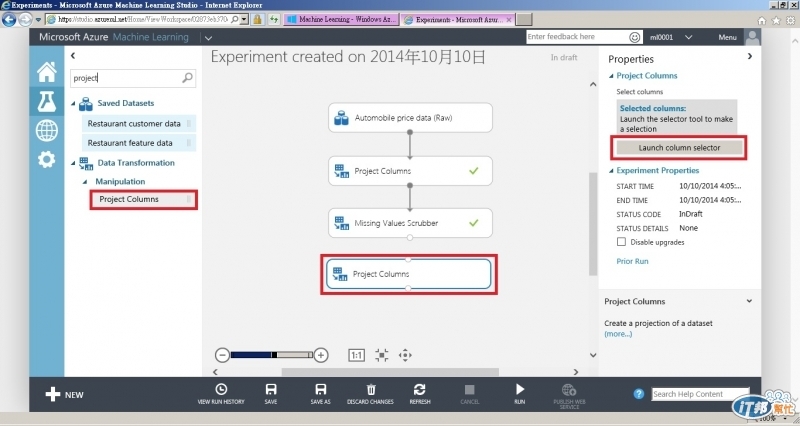Click the canvas horizontal scrollbar

pyautogui.click(x=390, y=372)
